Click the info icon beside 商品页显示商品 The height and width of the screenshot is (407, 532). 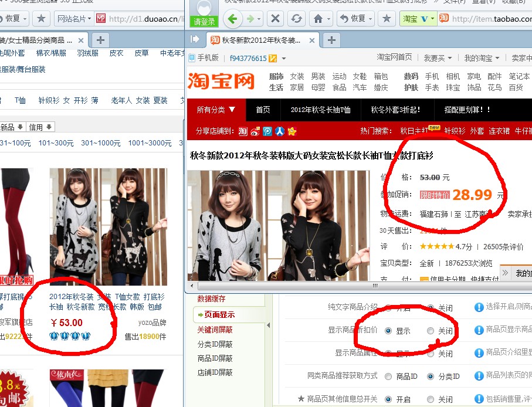(479, 330)
